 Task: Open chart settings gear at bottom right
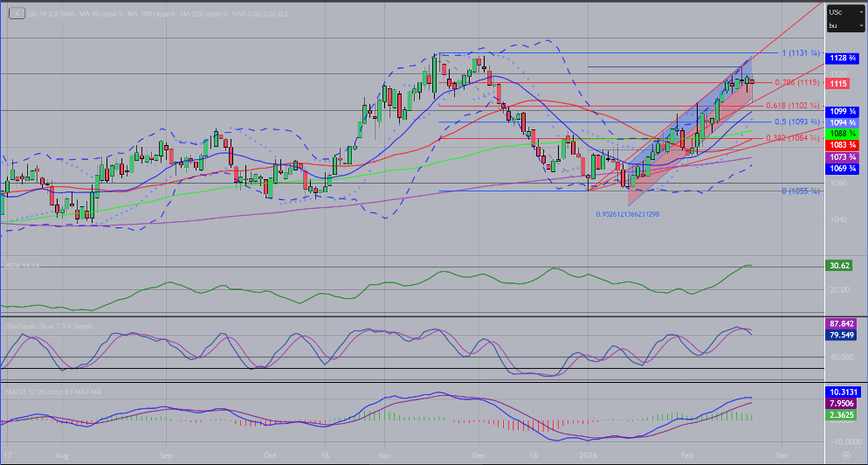(x=845, y=455)
